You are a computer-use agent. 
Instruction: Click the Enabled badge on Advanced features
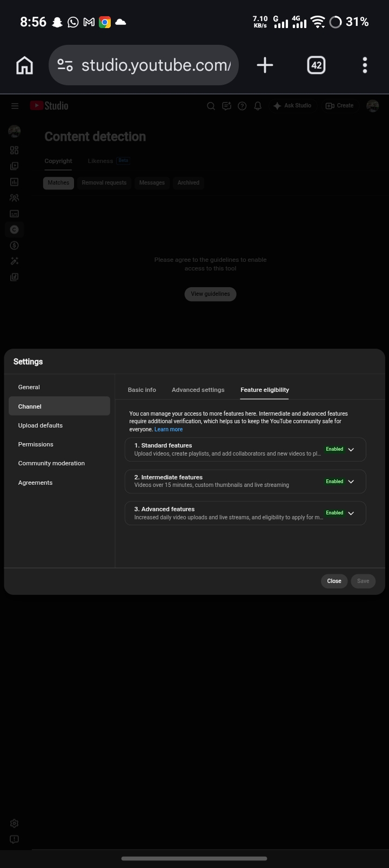click(x=334, y=513)
